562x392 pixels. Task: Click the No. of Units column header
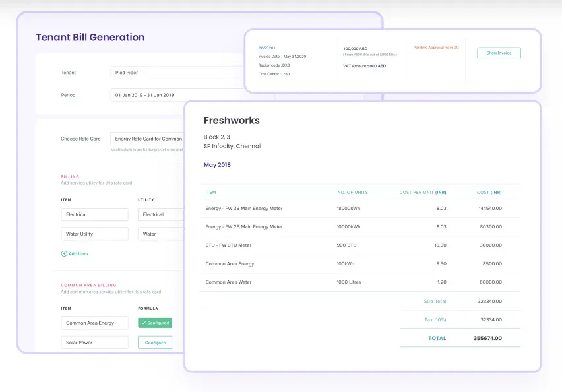tap(352, 193)
